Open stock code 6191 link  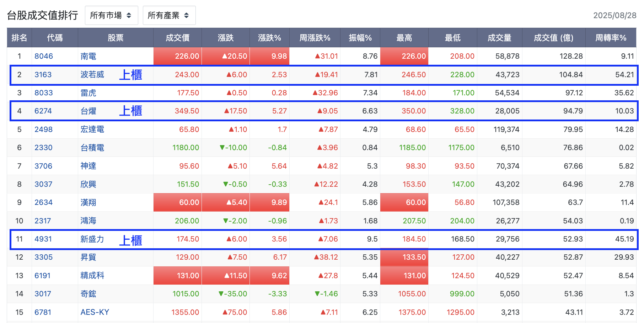pyautogui.click(x=42, y=276)
